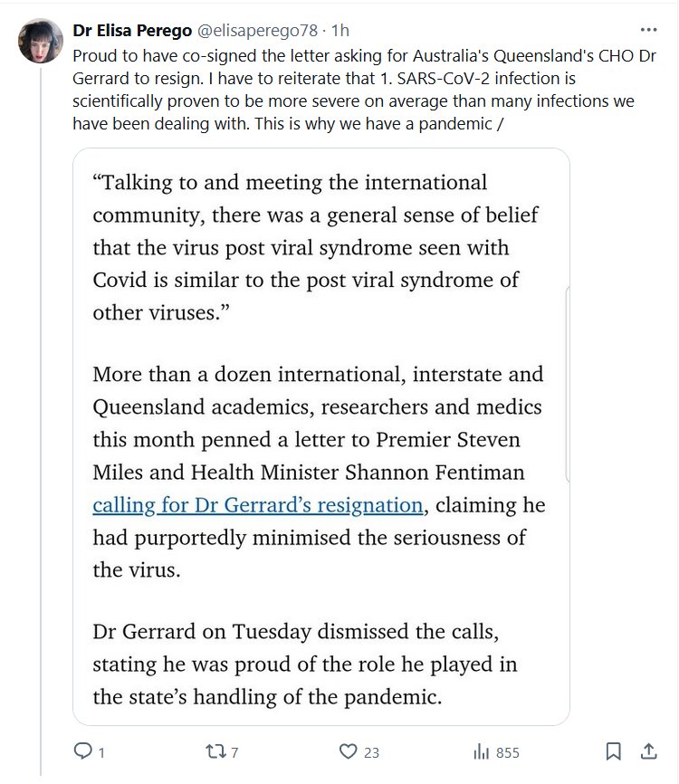
Task: Click Dr Elisa Perego's profile avatar
Action: [40, 41]
